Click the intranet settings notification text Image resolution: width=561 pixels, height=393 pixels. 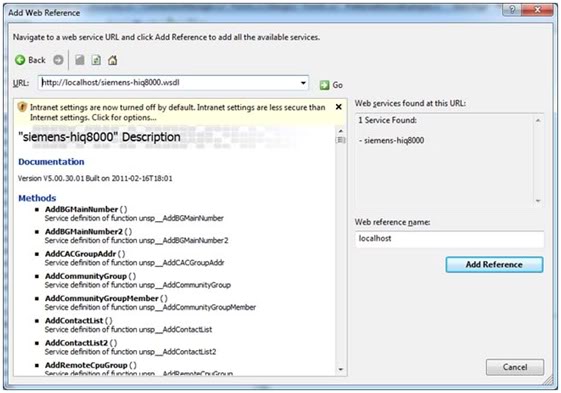point(177,112)
